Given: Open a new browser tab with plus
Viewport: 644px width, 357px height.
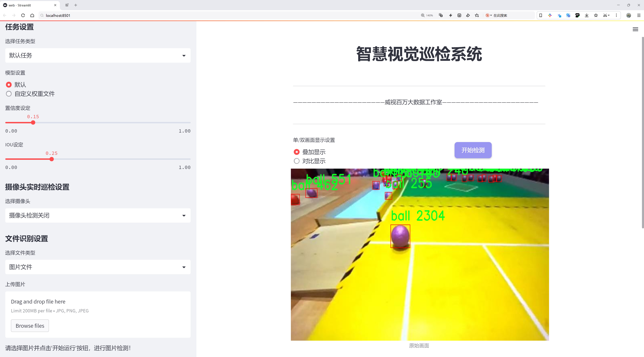Looking at the screenshot, I should pyautogui.click(x=76, y=5).
